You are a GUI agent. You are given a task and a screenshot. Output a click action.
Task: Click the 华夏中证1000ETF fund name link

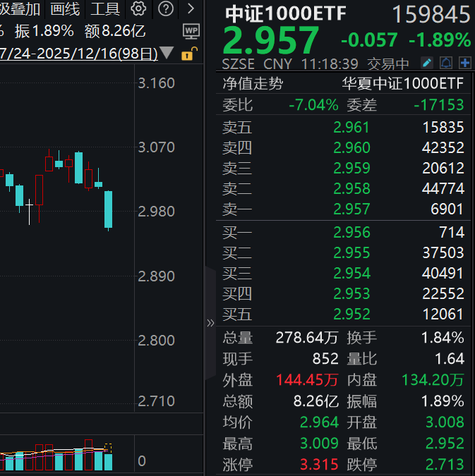pos(403,84)
